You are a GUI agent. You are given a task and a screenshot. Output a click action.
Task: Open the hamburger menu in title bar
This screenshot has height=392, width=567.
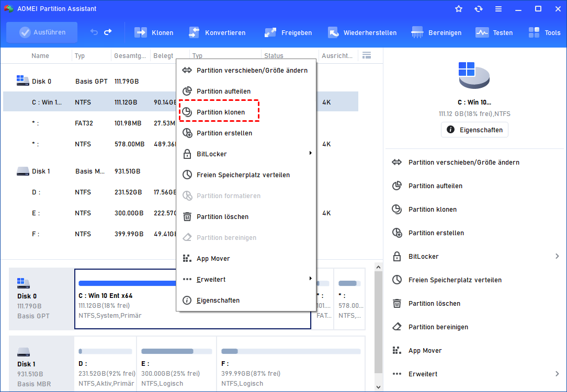[x=498, y=9]
